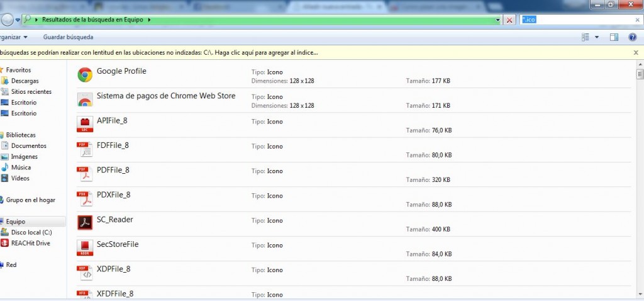Toggle the preview pane button
Image resolution: width=644 pixels, height=301 pixels.
pos(614,37)
